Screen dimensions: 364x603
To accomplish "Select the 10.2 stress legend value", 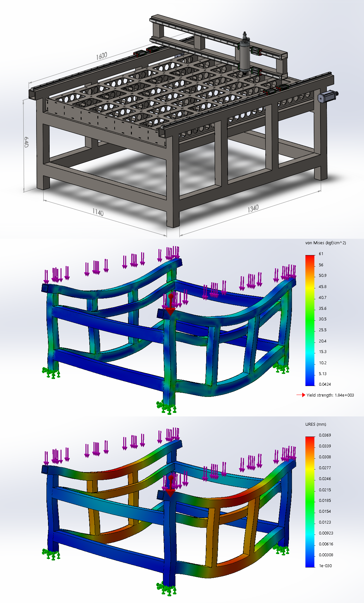I will 323,363.
